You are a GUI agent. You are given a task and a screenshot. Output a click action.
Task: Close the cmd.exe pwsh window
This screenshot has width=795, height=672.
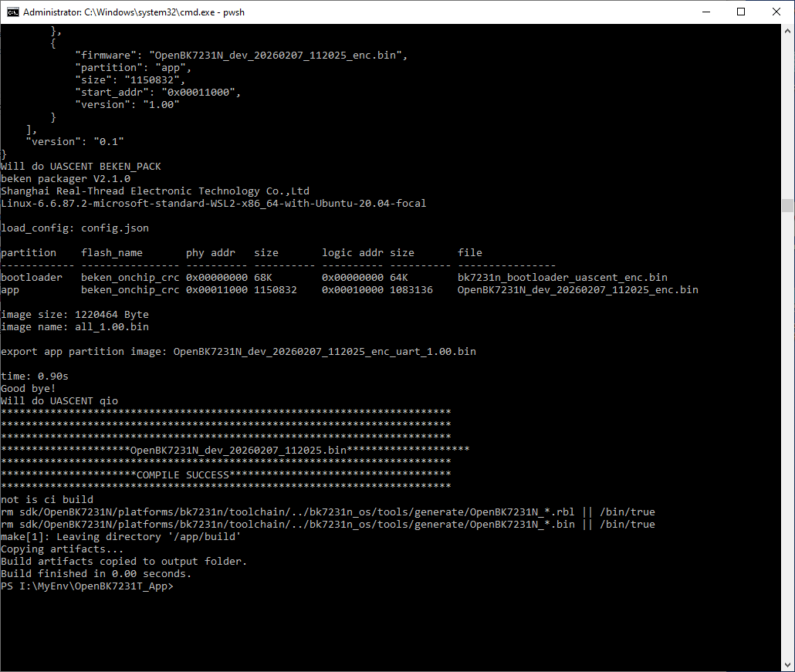(x=776, y=12)
